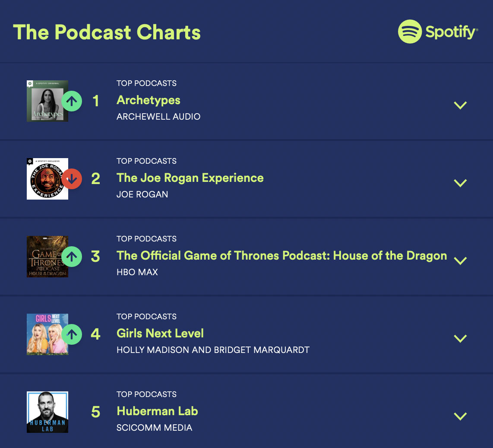Select the Huberman Lab cover thumbnail

click(x=47, y=412)
